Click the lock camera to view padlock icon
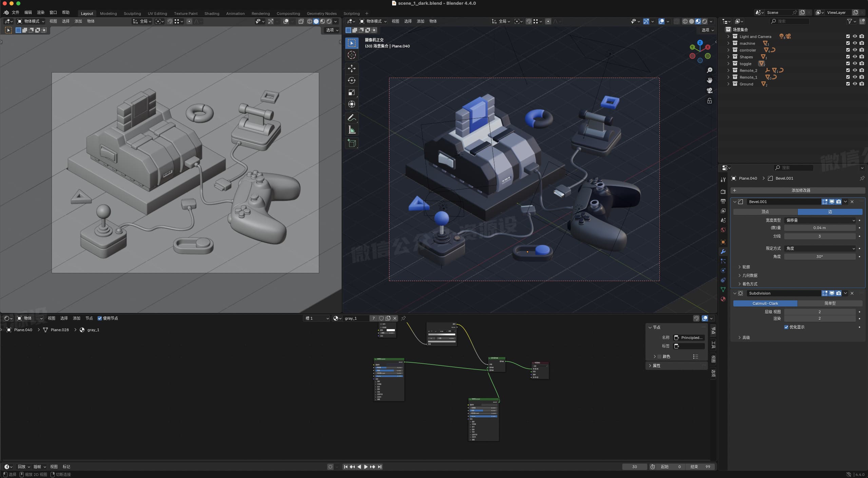This screenshot has height=478, width=868. point(709,101)
